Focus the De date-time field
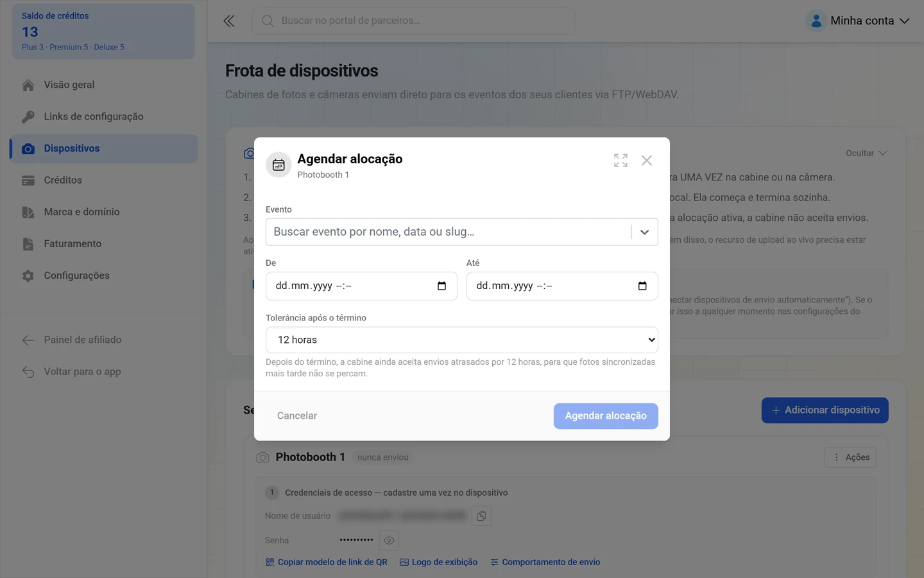 coord(361,286)
